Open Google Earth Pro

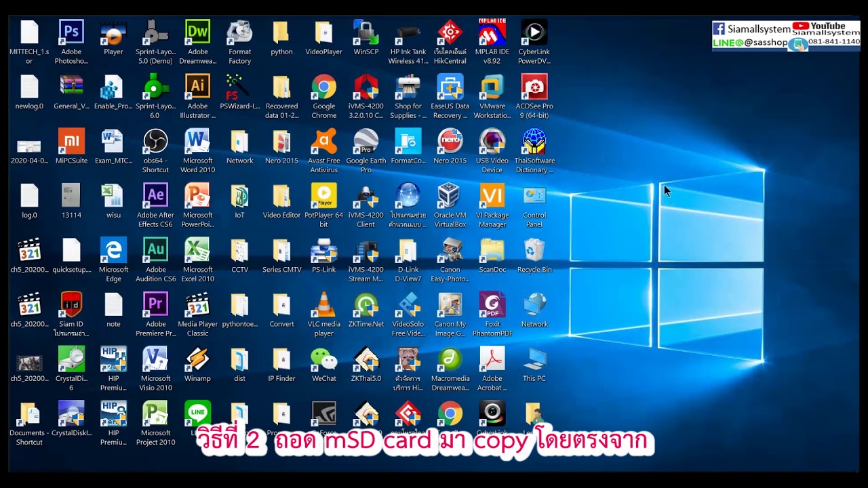tap(366, 142)
